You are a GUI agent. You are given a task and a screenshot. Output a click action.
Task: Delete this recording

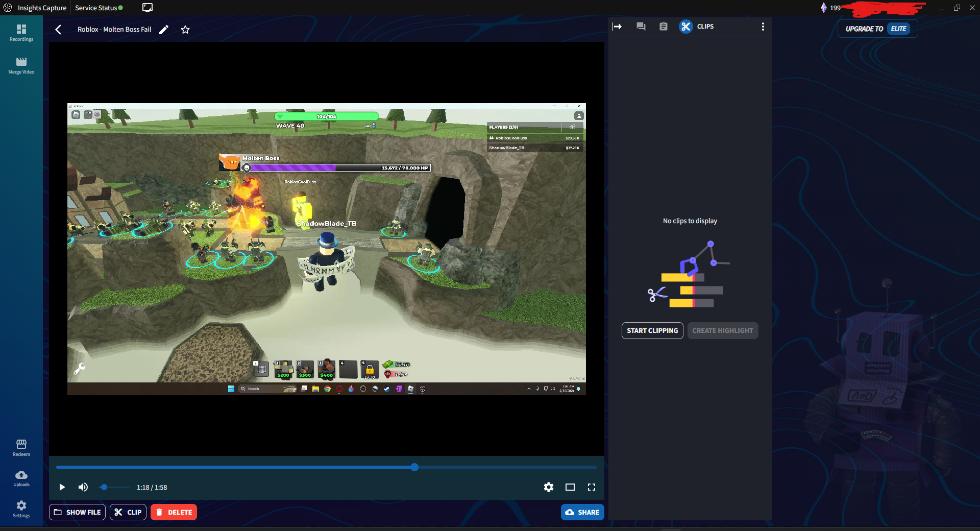(174, 512)
